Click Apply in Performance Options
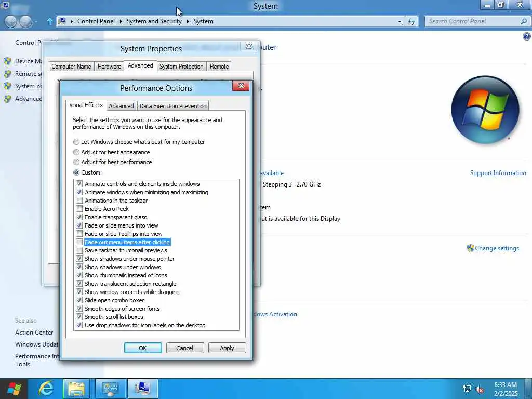Screen dimensions: 532x399 coord(227,348)
